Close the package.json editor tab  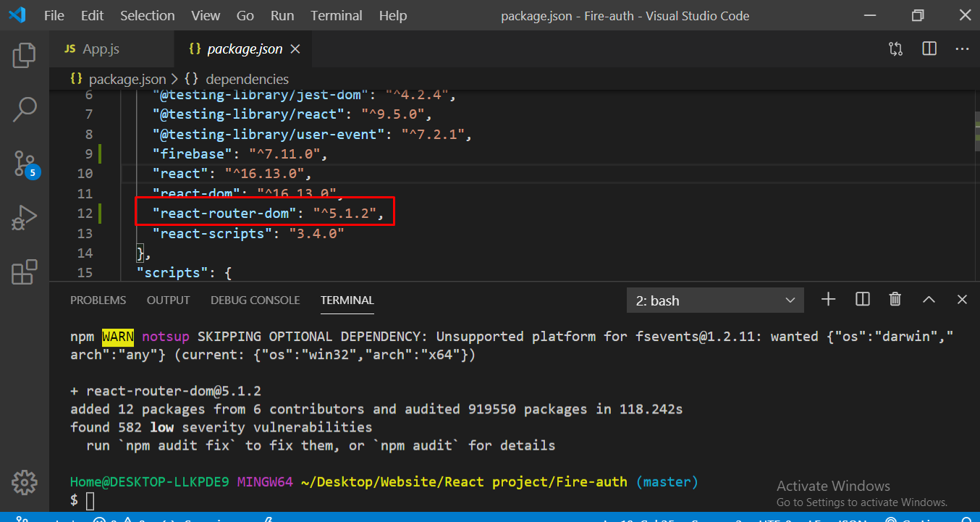coord(295,49)
